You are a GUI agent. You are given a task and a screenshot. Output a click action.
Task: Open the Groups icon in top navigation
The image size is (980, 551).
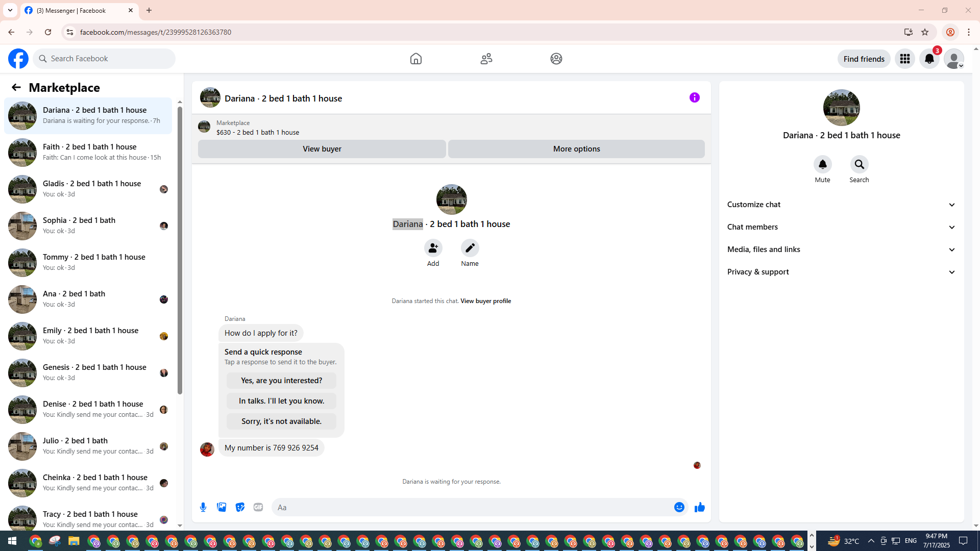[556, 59]
